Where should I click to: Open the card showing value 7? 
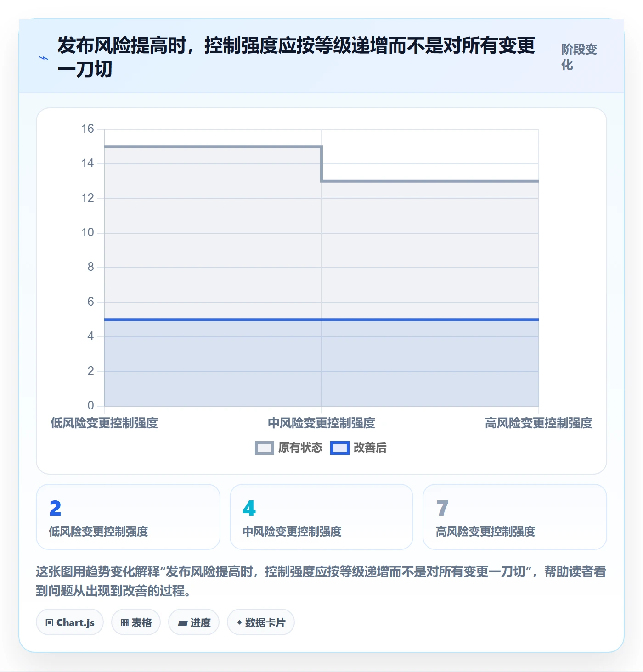(x=515, y=517)
